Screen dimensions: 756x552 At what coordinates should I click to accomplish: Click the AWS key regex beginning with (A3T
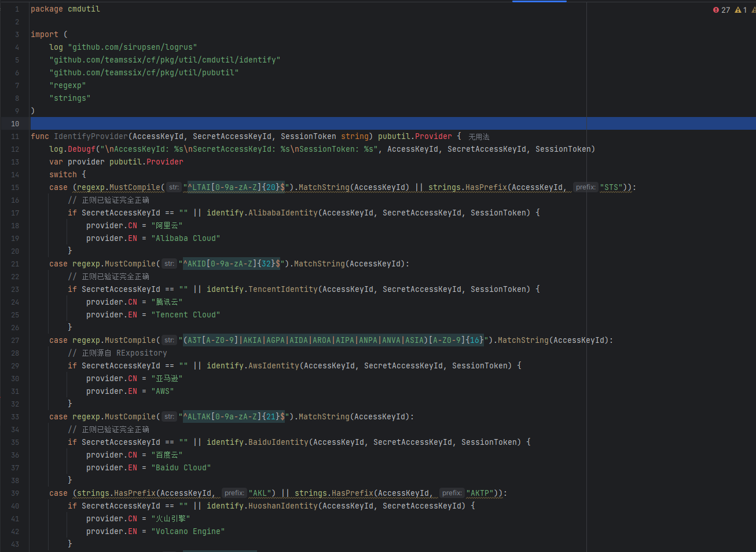tap(333, 340)
